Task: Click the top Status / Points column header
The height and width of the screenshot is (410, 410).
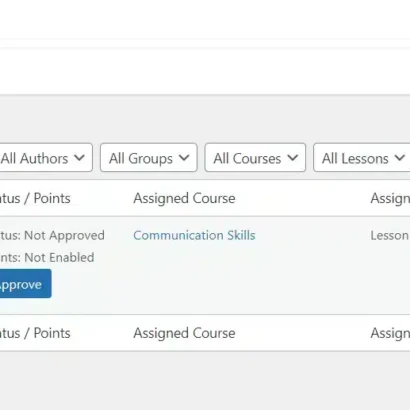Action: point(35,198)
